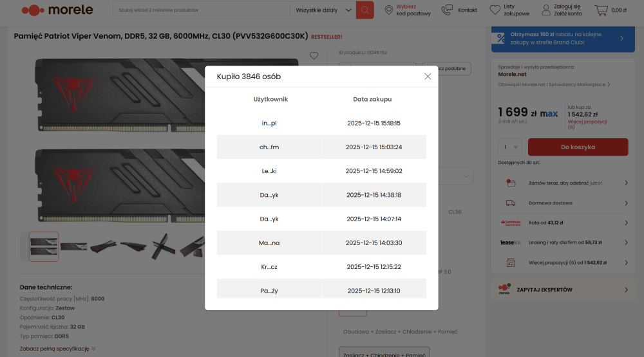Image resolution: width=644 pixels, height=357 pixels.
Task: Click the Listy zakupowe heart icon
Action: click(495, 10)
